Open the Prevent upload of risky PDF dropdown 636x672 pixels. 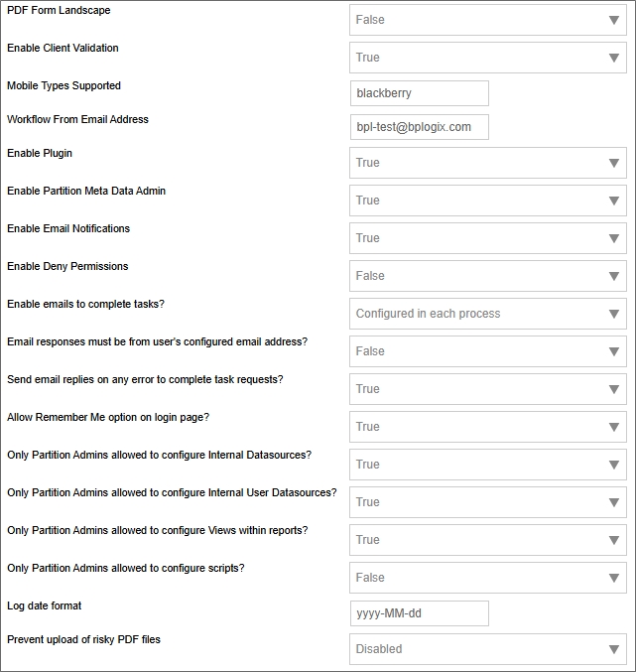coord(487,649)
